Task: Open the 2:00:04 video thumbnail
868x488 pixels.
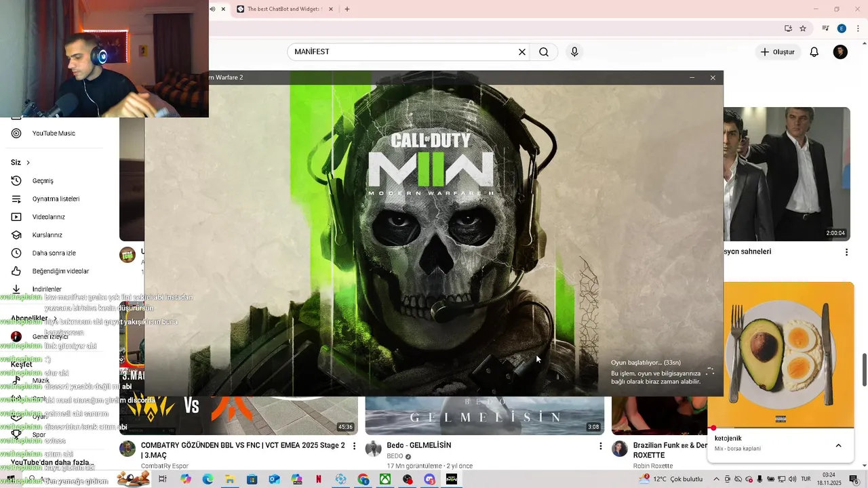Action: click(787, 174)
